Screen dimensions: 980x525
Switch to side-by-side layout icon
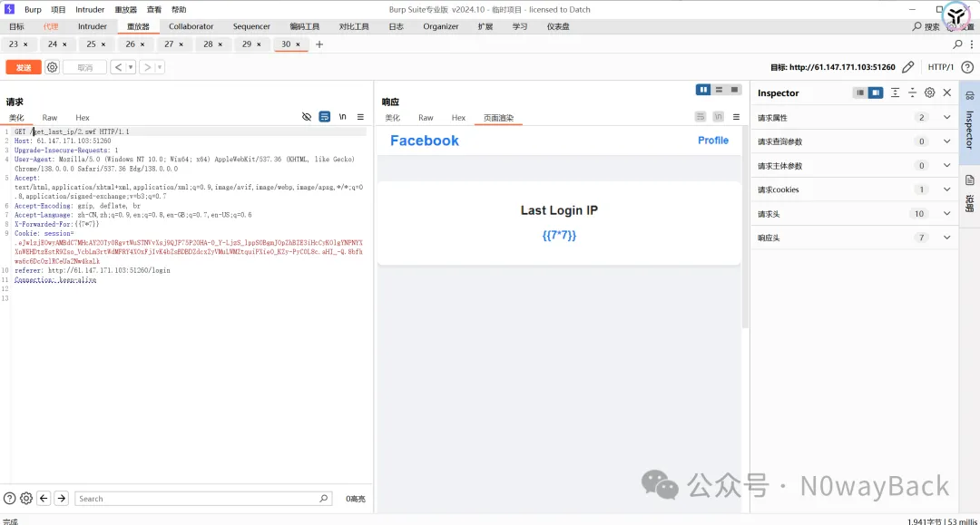703,90
